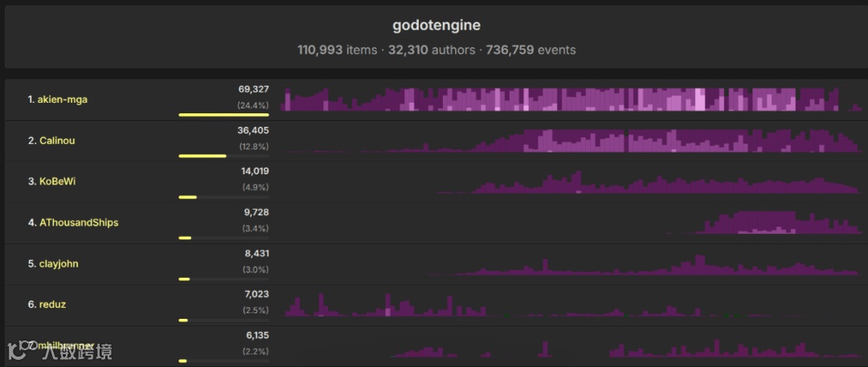Click the (4.9%) percentage label
This screenshot has height=367, width=868.
click(x=256, y=188)
